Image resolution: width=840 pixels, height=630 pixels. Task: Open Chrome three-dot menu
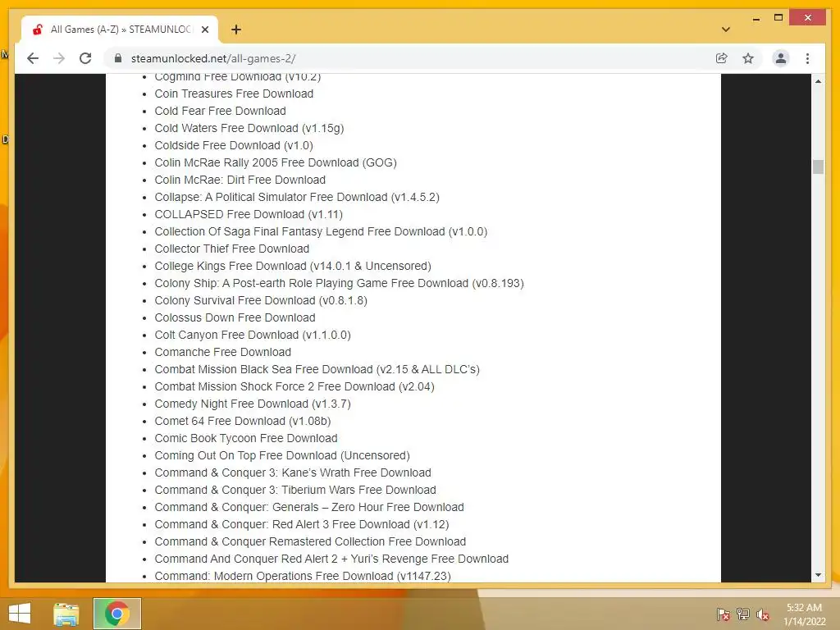(807, 58)
